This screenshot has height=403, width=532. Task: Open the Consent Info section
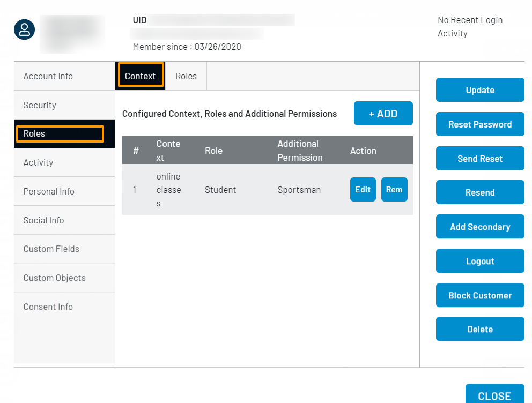click(x=48, y=306)
